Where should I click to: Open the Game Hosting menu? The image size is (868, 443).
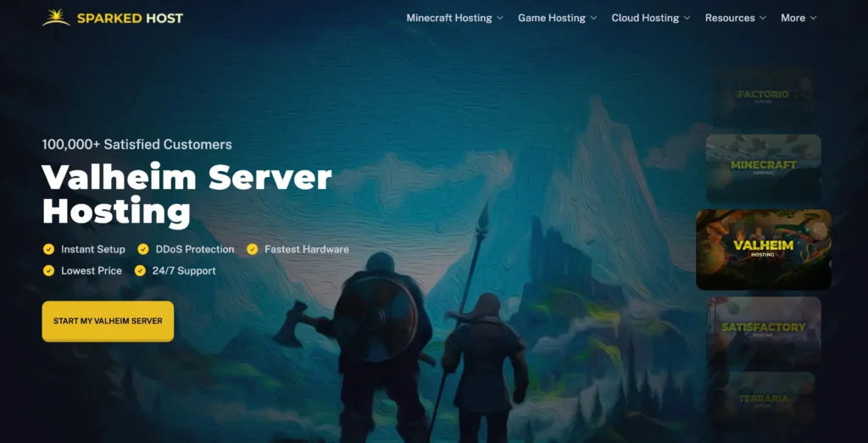(551, 18)
